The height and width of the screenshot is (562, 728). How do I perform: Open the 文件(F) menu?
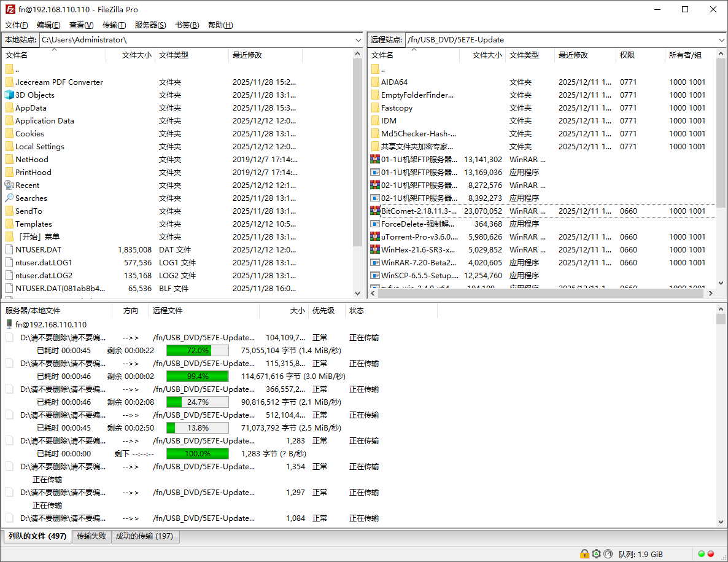click(x=16, y=25)
